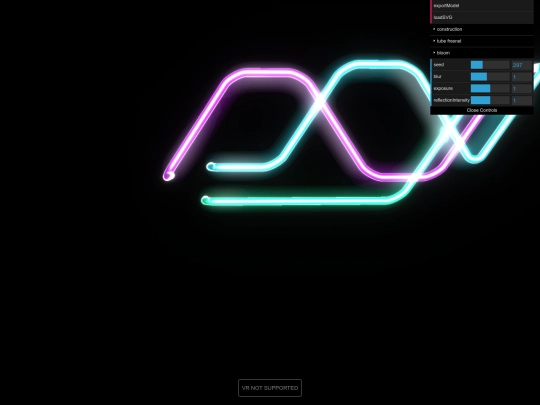540x405 pixels.
Task: Click the exportModel function row
Action: coord(482,6)
